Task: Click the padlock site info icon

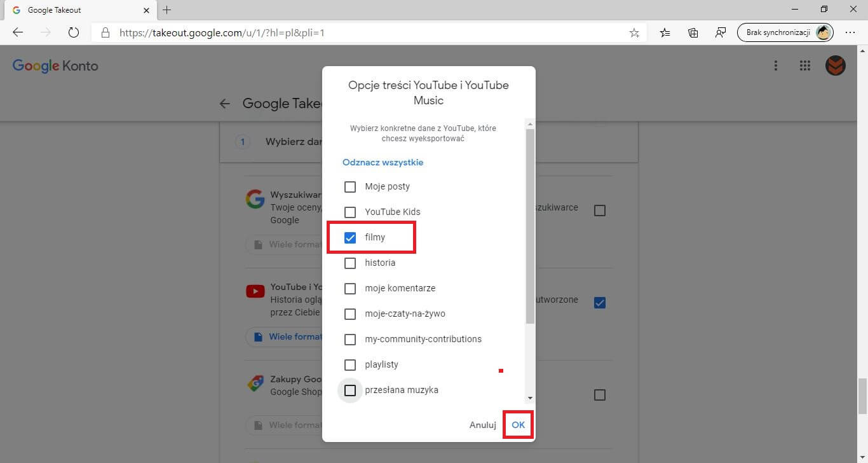Action: point(105,32)
